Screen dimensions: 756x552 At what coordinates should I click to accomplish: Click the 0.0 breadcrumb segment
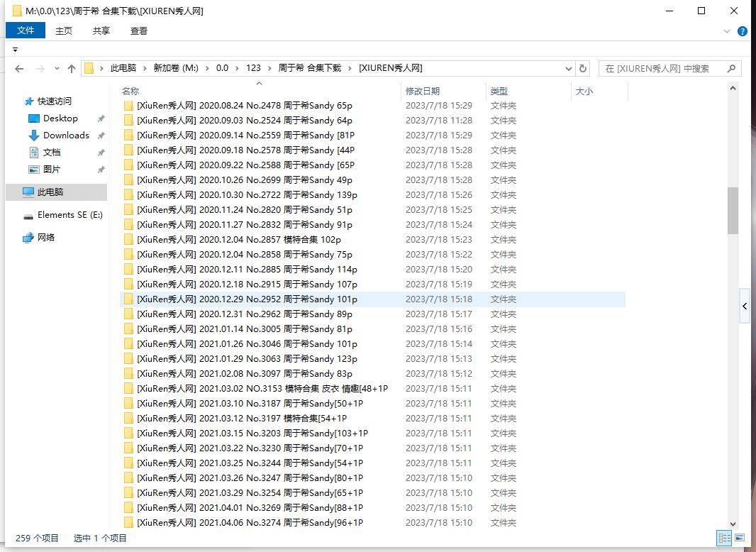click(222, 68)
